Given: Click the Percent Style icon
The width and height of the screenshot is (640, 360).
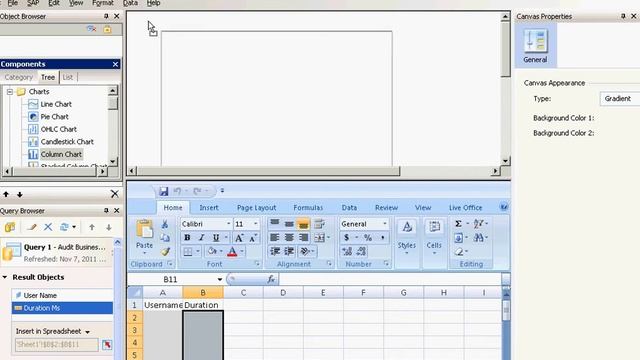Looking at the screenshot, I should click(368, 238).
